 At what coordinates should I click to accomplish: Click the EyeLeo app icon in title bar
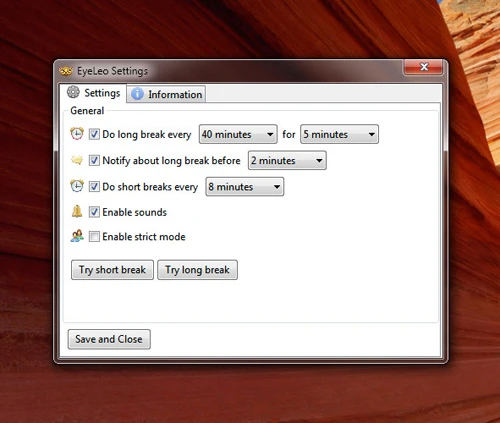66,71
